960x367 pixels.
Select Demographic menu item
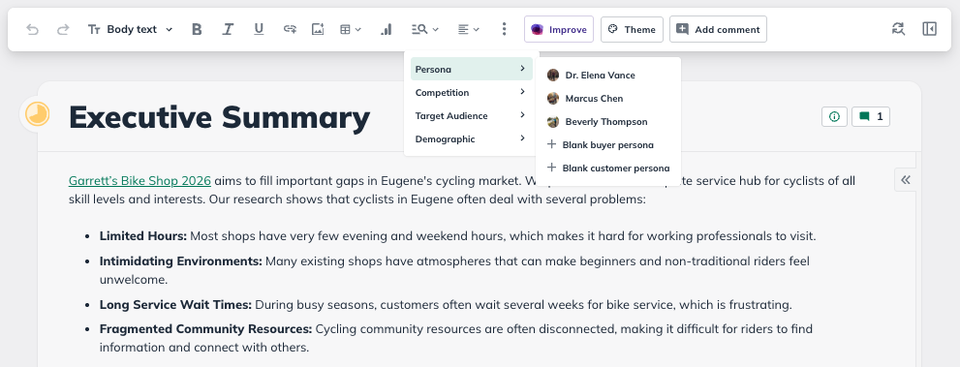pyautogui.click(x=471, y=139)
